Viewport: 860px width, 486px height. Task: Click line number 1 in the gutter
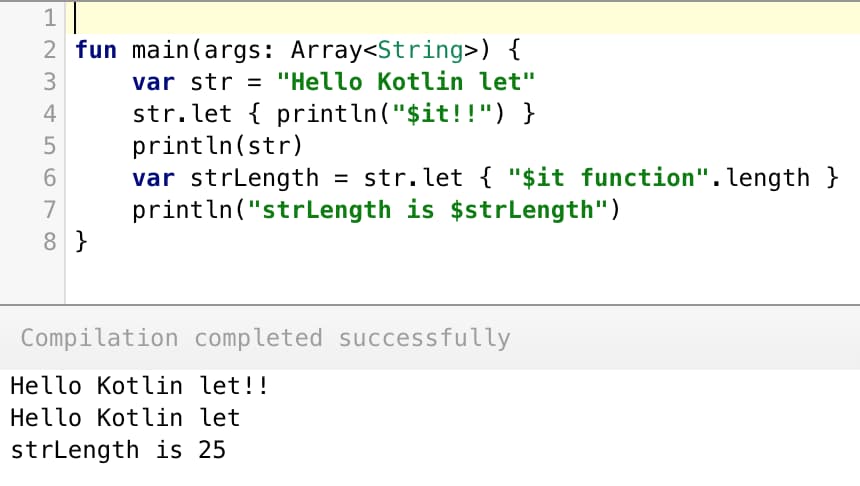pyautogui.click(x=49, y=18)
